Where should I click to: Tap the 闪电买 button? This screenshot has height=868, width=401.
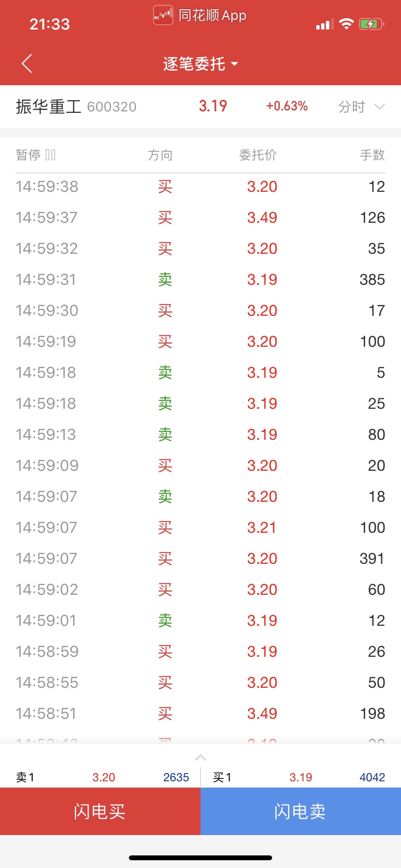(100, 811)
